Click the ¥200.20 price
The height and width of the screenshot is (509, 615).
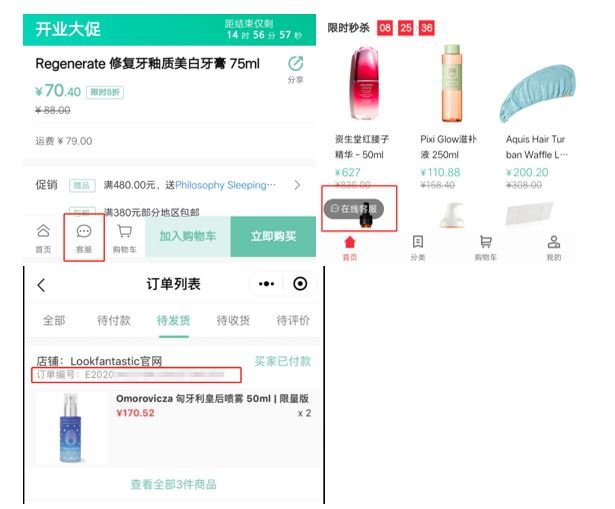(527, 172)
